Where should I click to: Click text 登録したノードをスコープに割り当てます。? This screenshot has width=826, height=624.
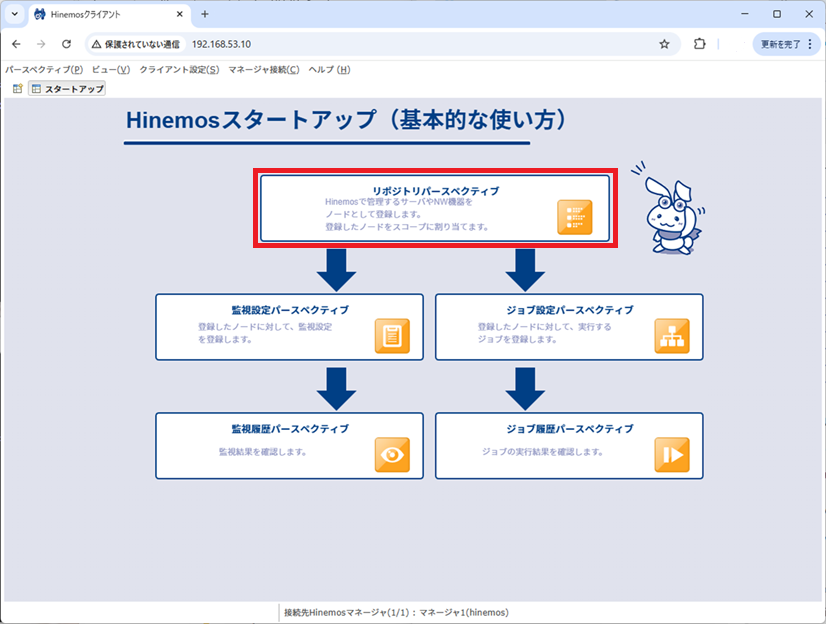[x=407, y=227]
